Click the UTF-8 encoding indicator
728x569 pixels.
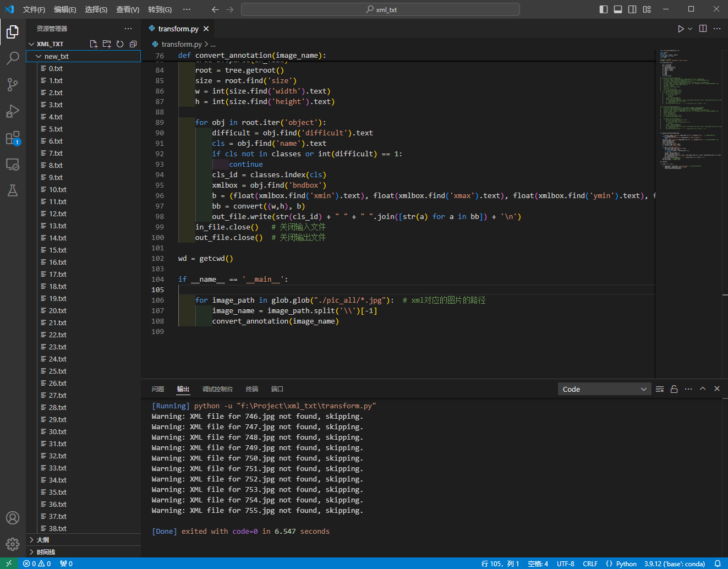point(565,563)
